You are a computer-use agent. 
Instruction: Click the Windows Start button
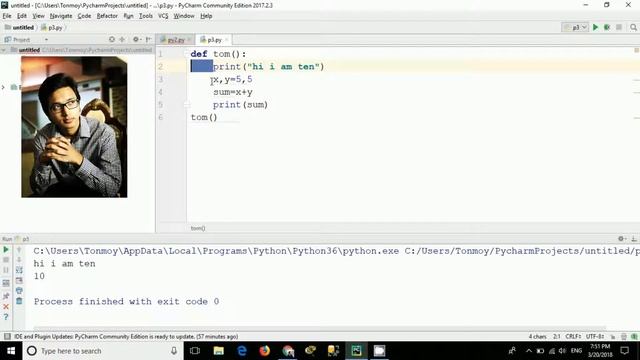(x=11, y=351)
